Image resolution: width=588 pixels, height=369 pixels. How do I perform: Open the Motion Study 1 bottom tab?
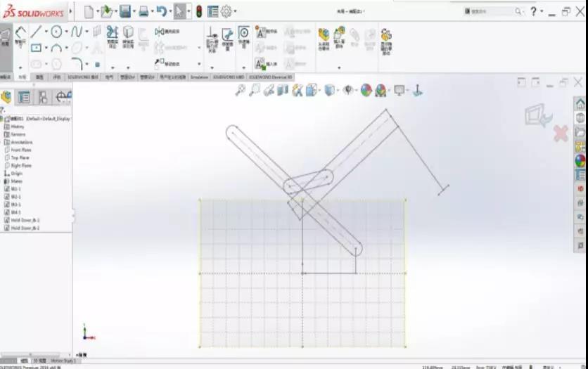[63, 361]
